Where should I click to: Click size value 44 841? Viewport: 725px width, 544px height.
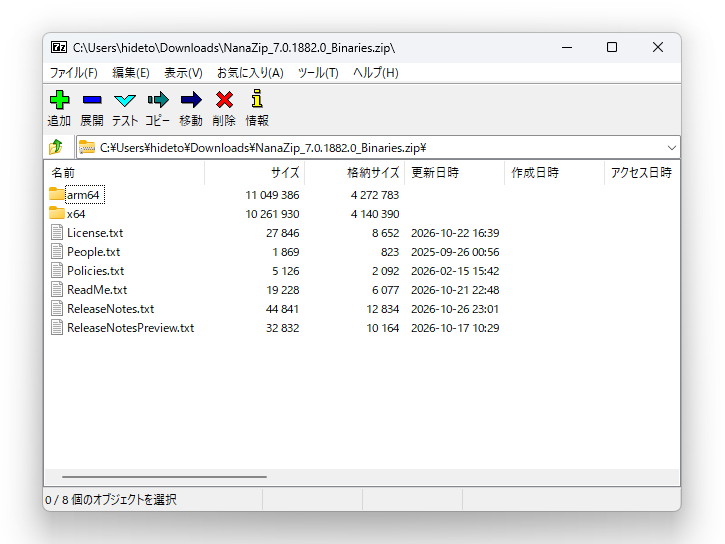(283, 309)
